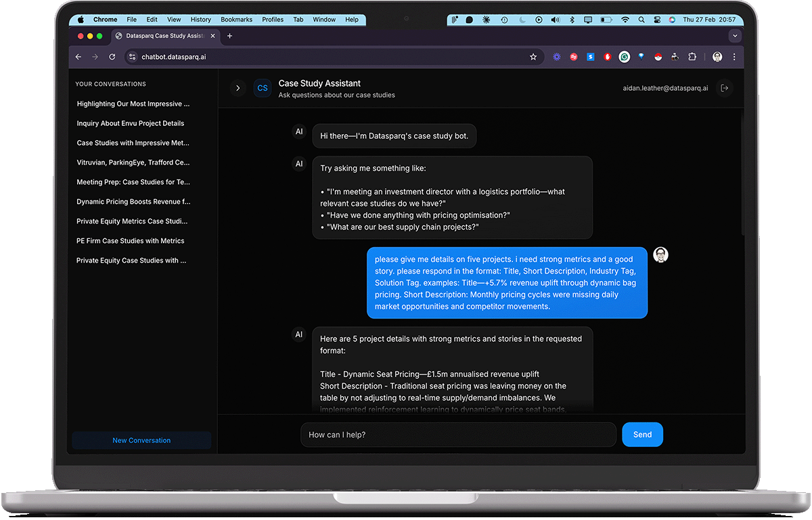812x520 pixels.
Task: Open 'Vitruvian, ParkingEye, Trafford Ce...' conversation
Action: [x=133, y=162]
